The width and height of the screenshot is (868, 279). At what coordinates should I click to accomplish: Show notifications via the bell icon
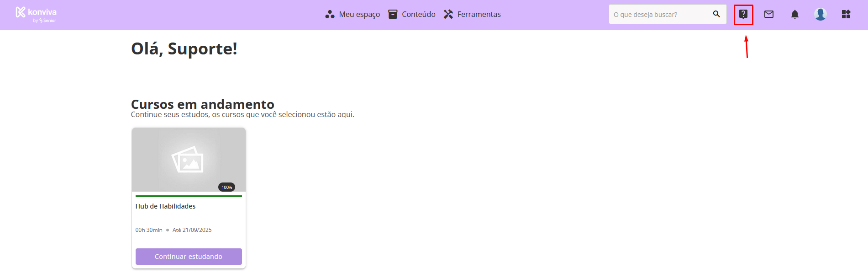[x=795, y=14]
